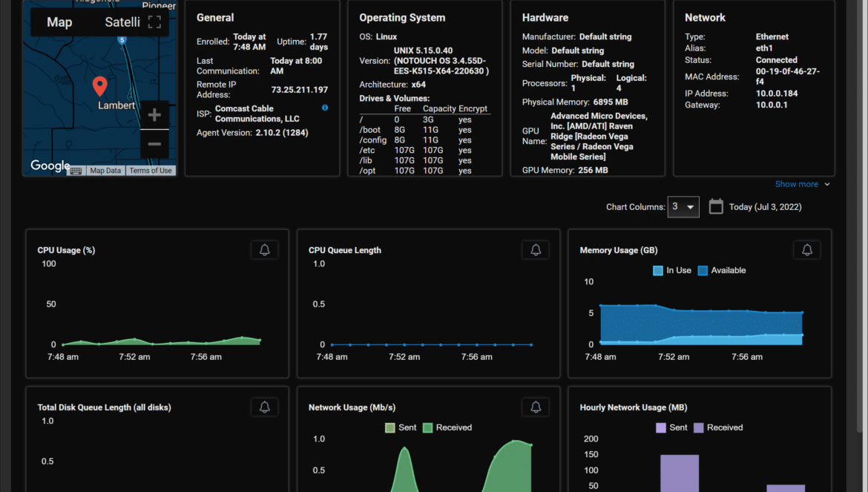Toggle the map fullscreen view icon

[154, 22]
